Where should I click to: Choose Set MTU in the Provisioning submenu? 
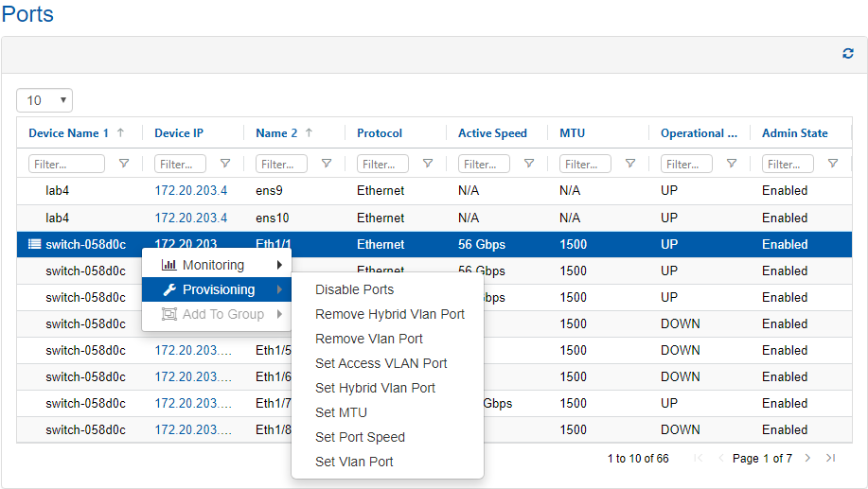341,412
